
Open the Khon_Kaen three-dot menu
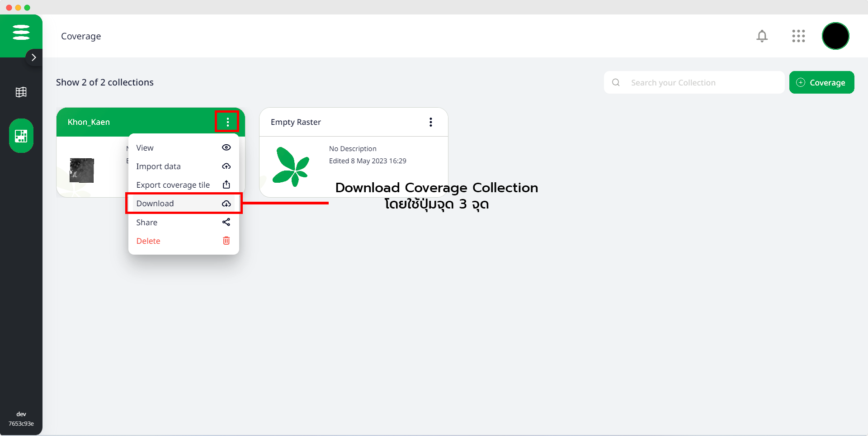pos(227,122)
